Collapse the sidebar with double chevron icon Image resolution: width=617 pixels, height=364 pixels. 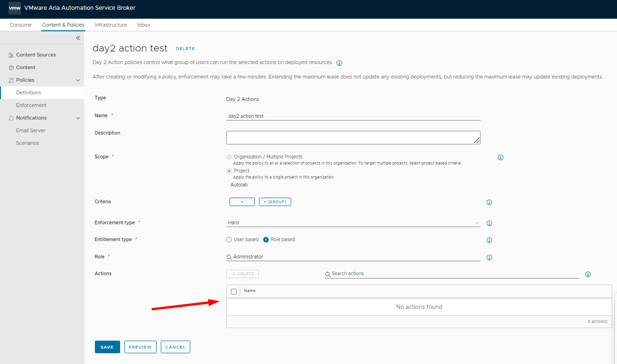(x=78, y=38)
